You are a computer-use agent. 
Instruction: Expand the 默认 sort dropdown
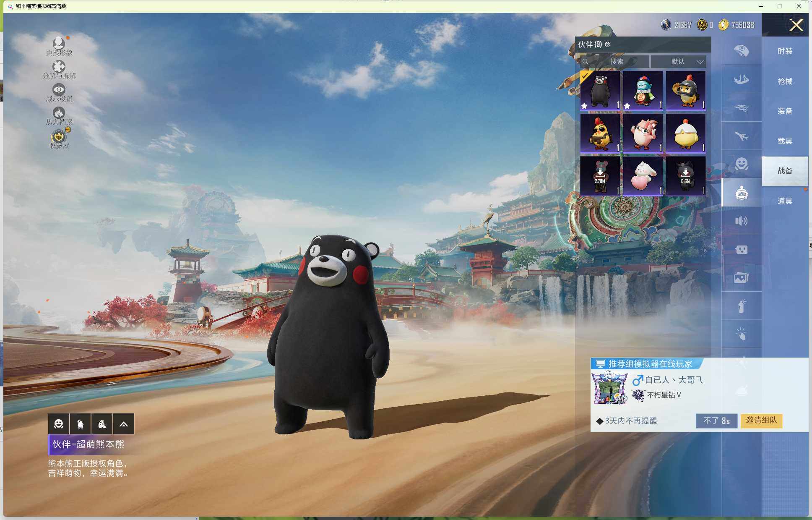click(678, 62)
